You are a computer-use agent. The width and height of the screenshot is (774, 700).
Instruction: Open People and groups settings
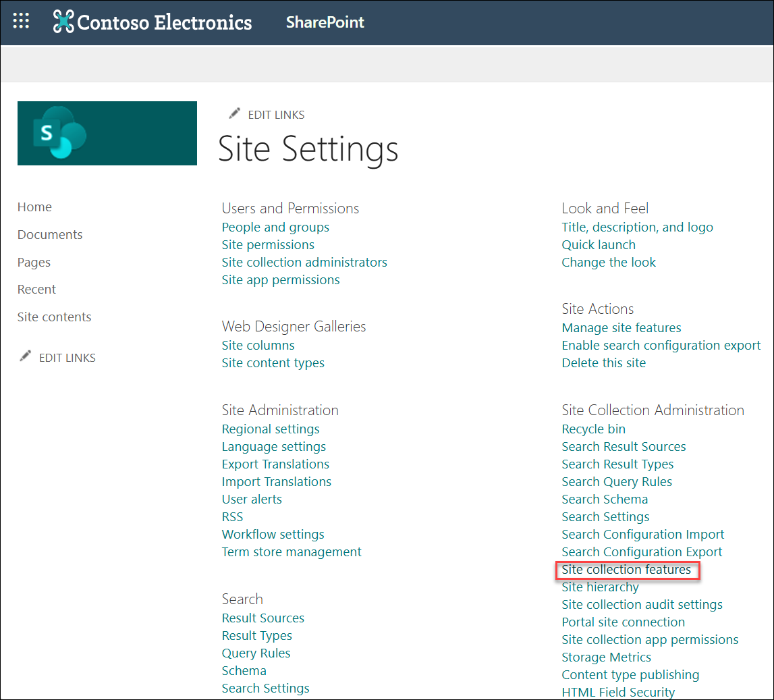(x=275, y=227)
